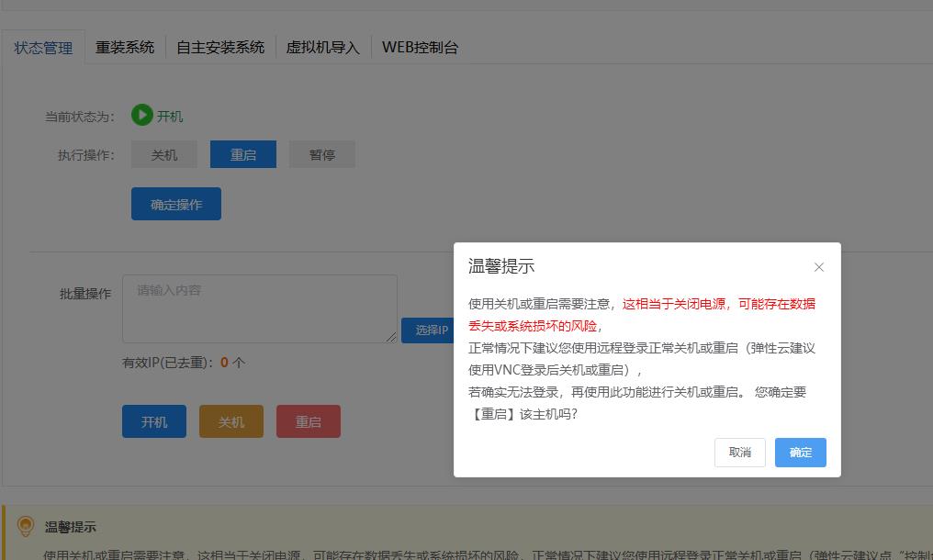This screenshot has width=933, height=560.
Task: Click the textarea resize handle corner
Action: [392, 338]
